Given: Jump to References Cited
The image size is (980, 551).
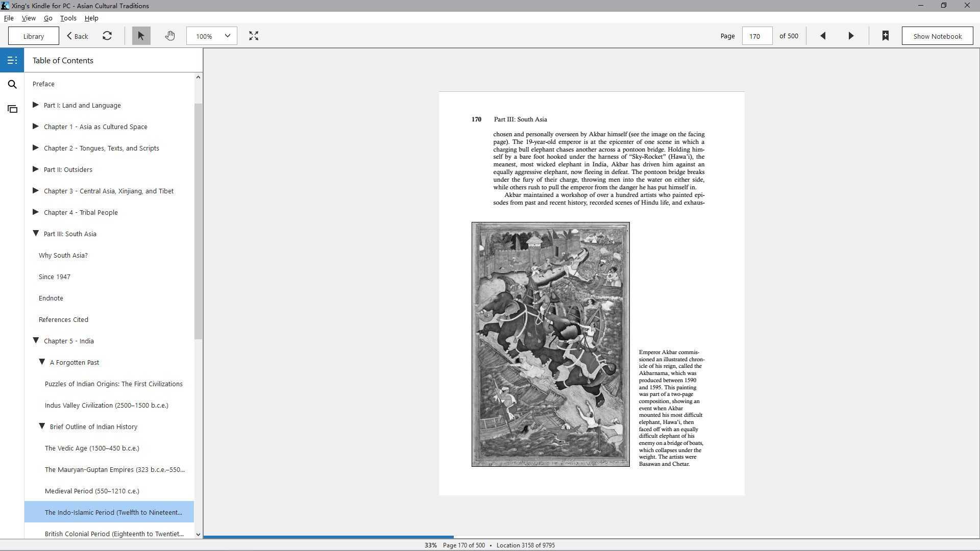Looking at the screenshot, I should pos(63,319).
